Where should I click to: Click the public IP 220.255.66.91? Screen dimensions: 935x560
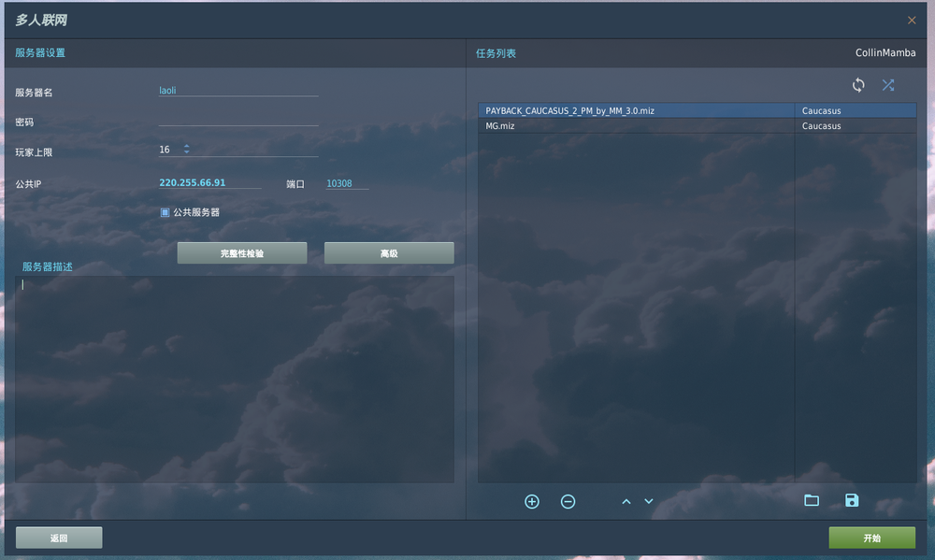click(192, 182)
